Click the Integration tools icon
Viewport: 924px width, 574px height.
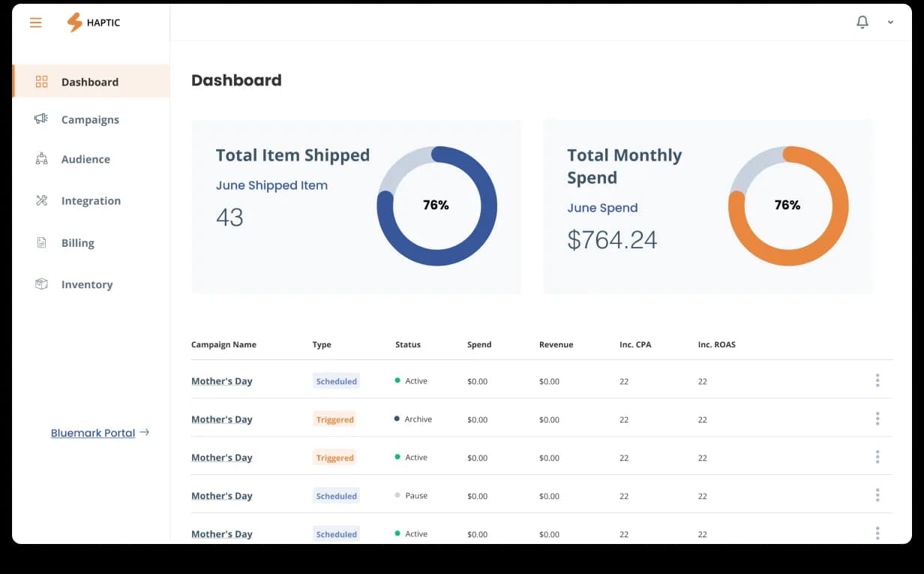click(x=41, y=200)
